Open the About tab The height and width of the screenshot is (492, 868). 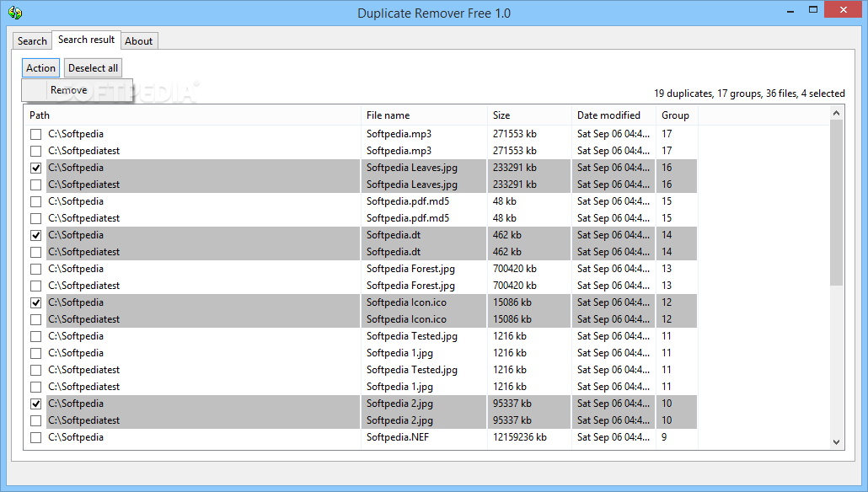[138, 41]
